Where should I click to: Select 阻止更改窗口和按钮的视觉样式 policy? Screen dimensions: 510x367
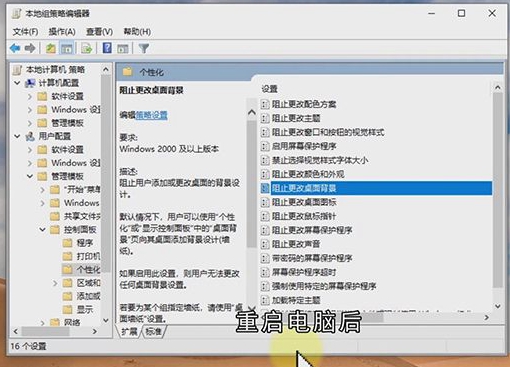[x=328, y=132]
